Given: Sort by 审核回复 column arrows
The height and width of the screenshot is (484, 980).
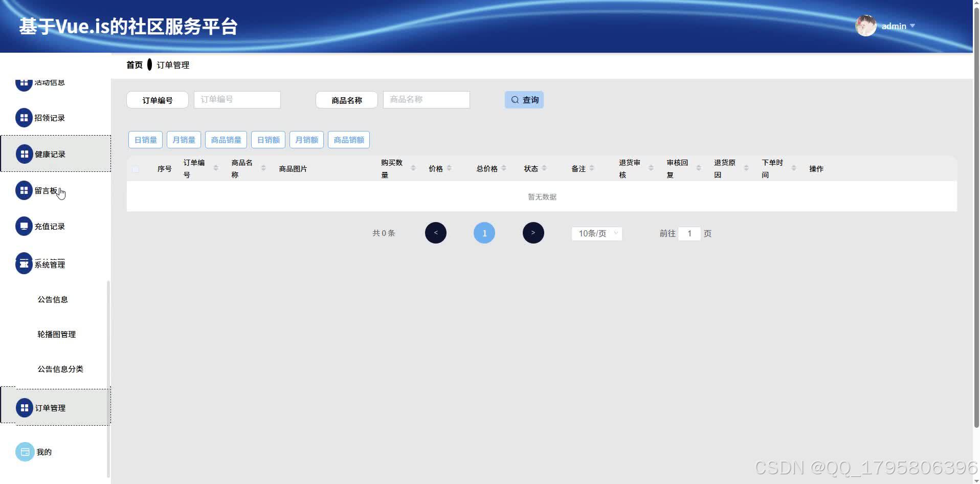Looking at the screenshot, I should pos(699,168).
